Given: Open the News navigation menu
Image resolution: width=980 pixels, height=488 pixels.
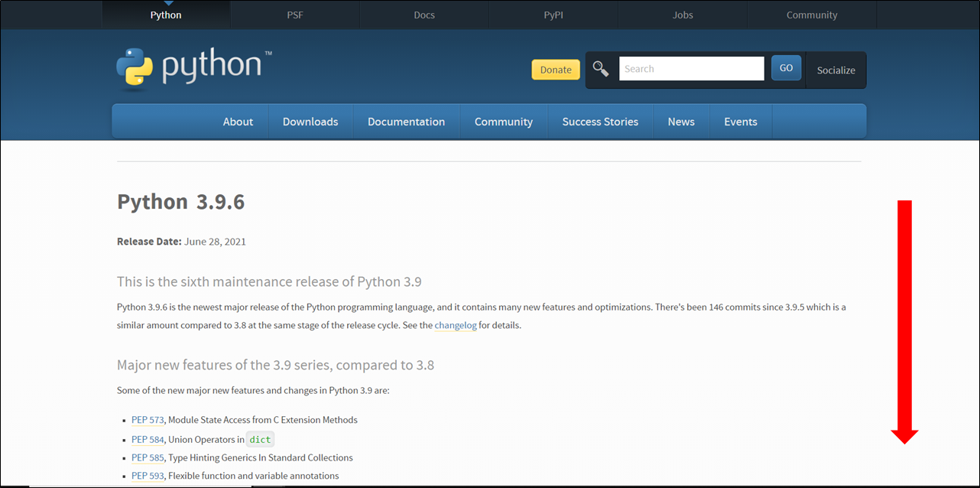Looking at the screenshot, I should pyautogui.click(x=681, y=122).
